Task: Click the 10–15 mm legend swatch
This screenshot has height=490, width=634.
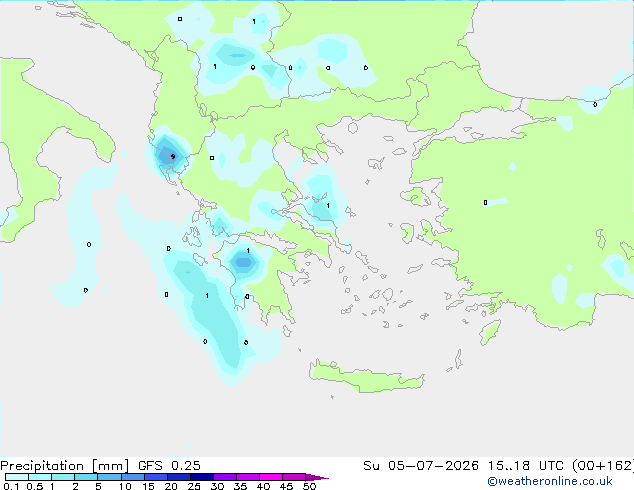Action: coord(132,477)
